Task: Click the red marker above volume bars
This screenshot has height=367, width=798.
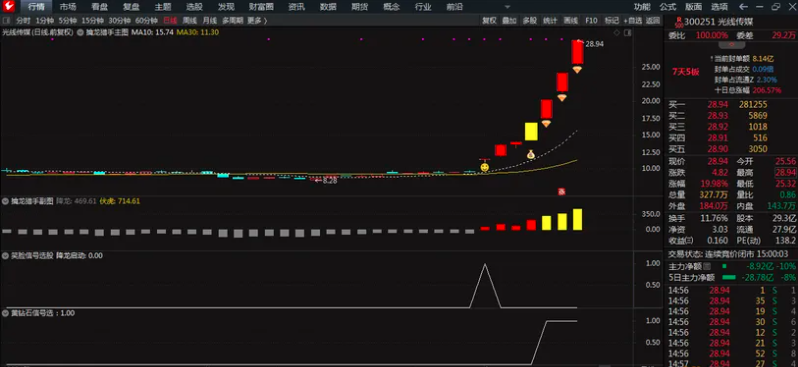Action: click(561, 191)
